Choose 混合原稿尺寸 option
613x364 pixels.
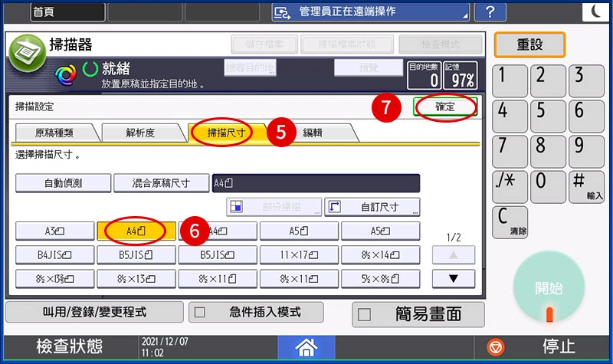tap(161, 183)
